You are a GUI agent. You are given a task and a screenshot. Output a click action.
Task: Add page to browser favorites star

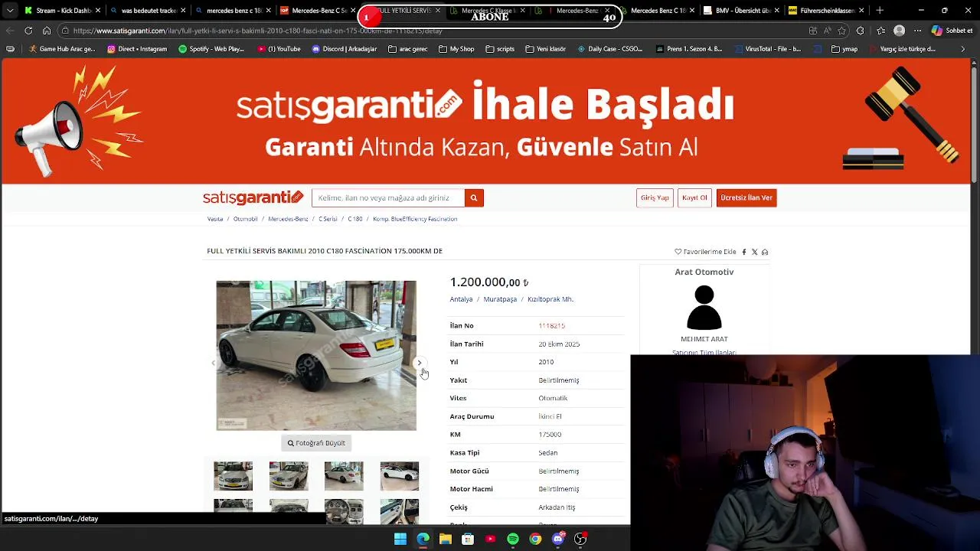click(x=841, y=31)
